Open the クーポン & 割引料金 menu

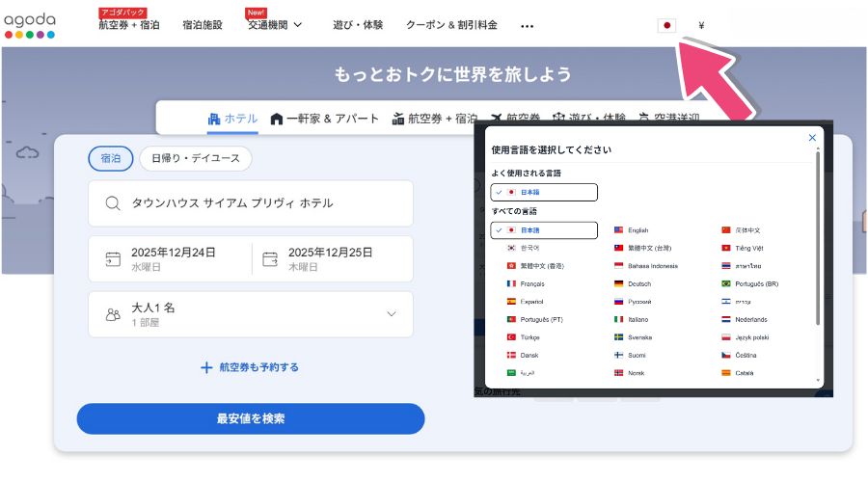451,25
